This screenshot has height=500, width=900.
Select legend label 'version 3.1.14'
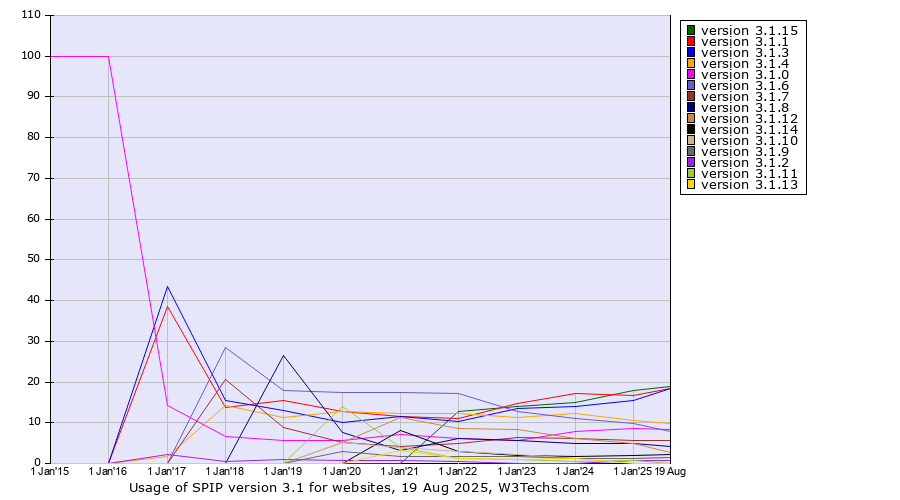point(749,129)
